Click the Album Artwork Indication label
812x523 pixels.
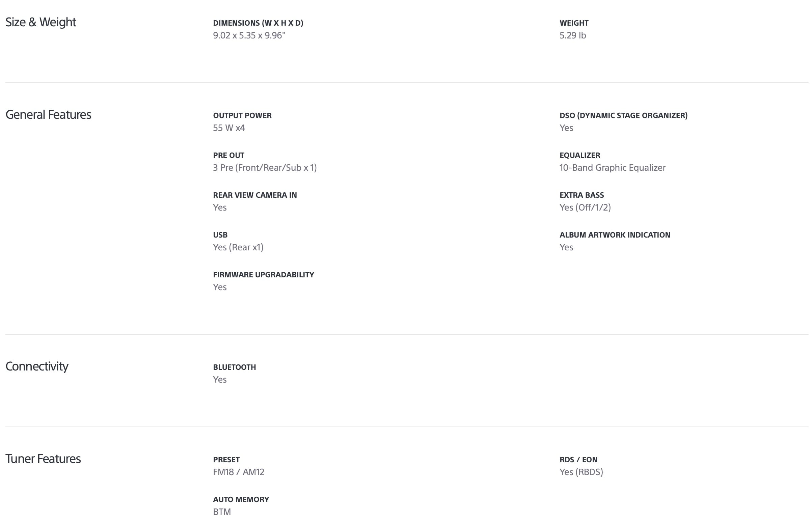[615, 235]
